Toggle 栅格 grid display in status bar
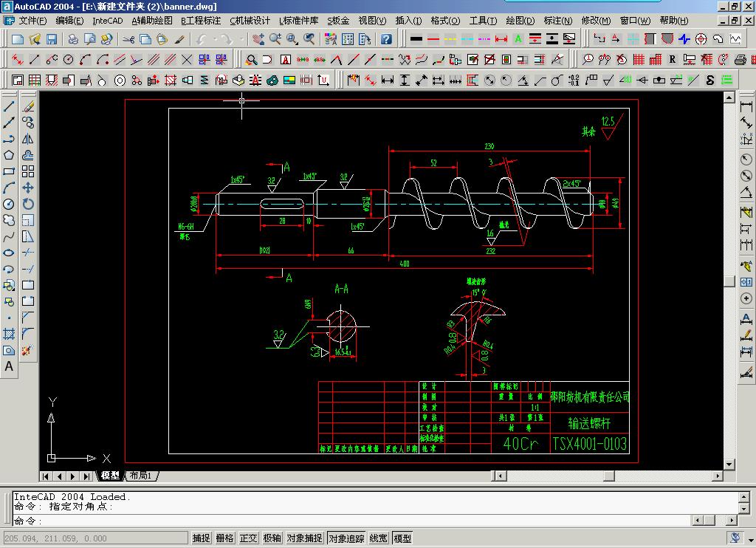This screenshot has width=756, height=548. (x=224, y=538)
